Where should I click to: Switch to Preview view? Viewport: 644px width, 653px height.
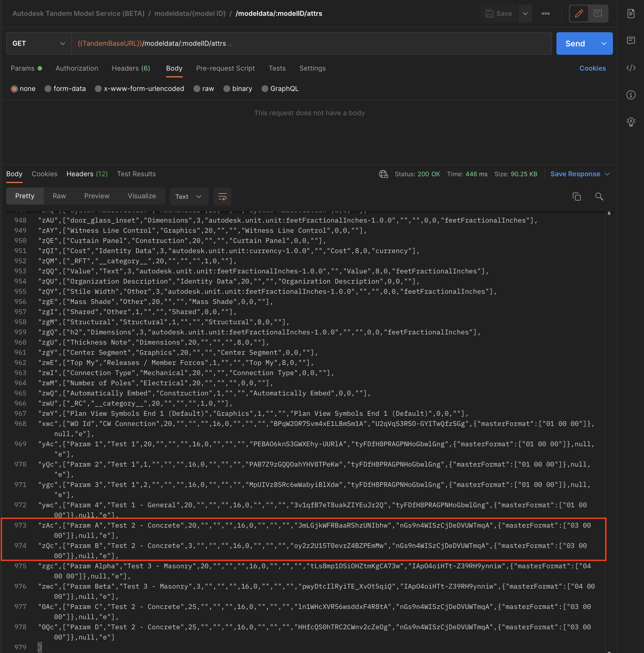coord(97,196)
